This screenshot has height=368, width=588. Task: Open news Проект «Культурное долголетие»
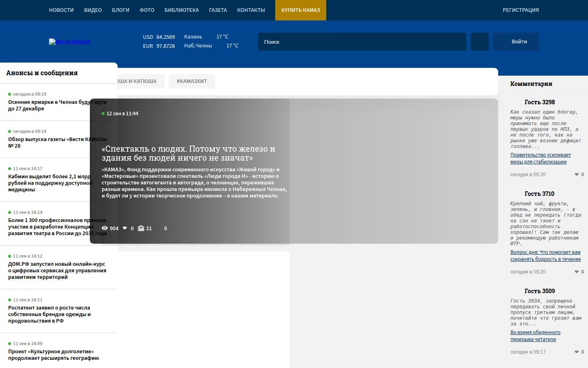53,355
